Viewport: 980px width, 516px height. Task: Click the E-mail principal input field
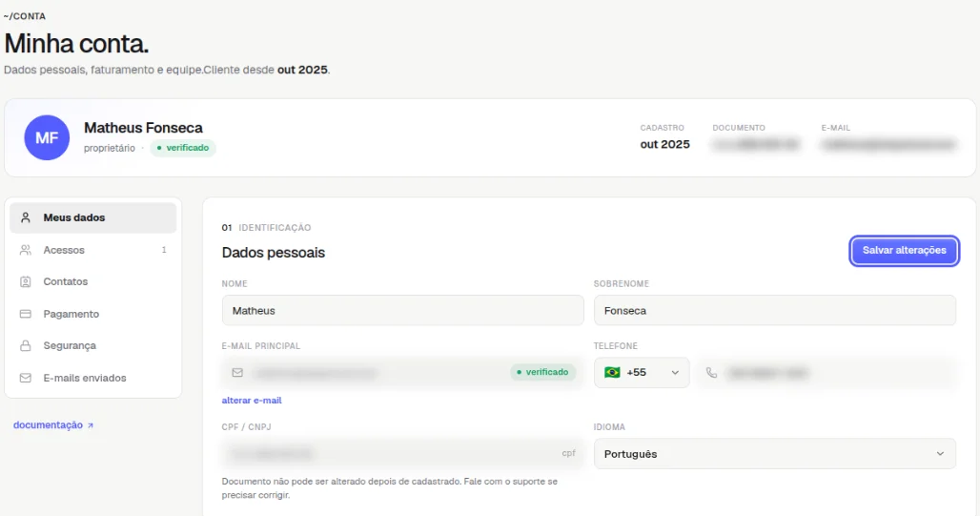[x=402, y=373]
